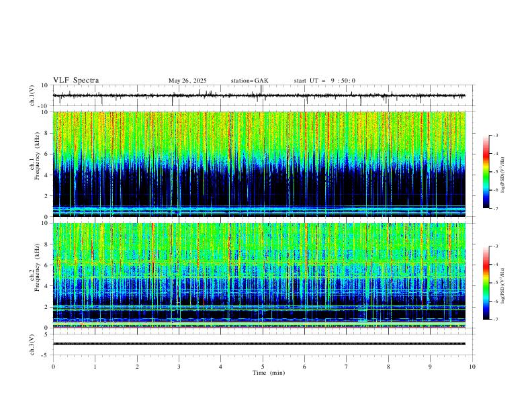Click the time axis tick label "2"
Image resolution: width=532 pixels, height=411 pixels.
[137, 367]
